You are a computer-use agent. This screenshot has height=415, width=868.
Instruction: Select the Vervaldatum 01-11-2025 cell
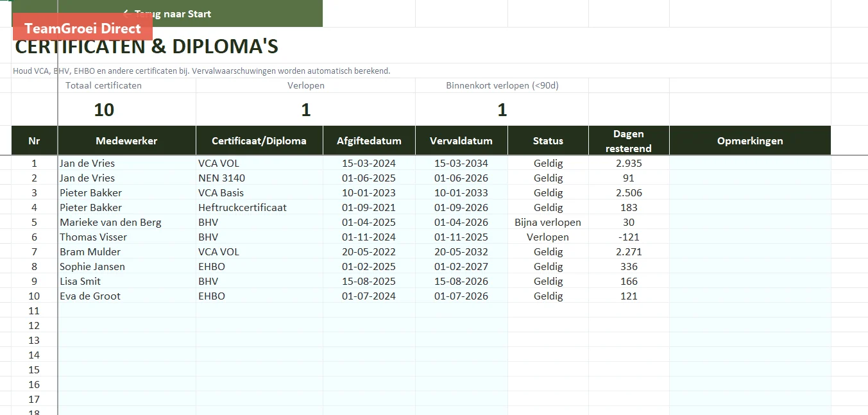coord(461,237)
